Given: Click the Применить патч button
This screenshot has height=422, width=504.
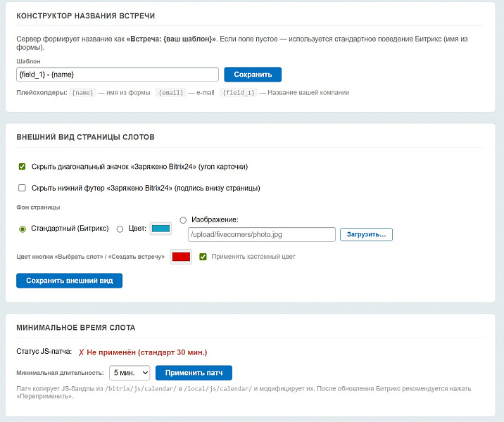Looking at the screenshot, I should (194, 373).
